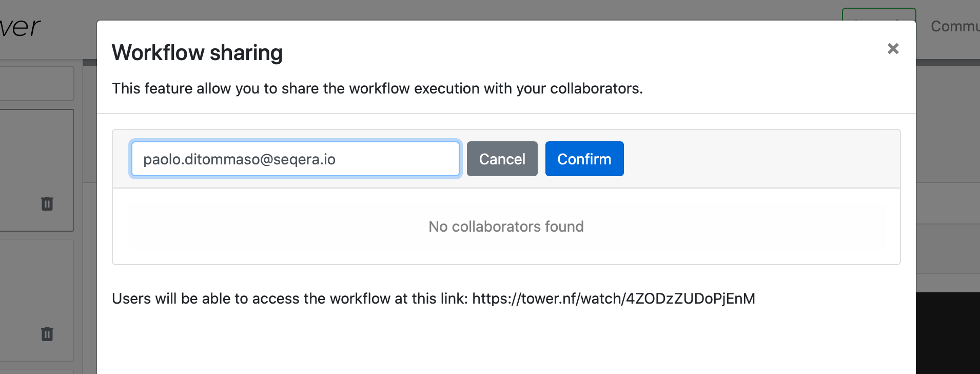
Task: Click the tower.nf watch link text
Action: coord(613,299)
